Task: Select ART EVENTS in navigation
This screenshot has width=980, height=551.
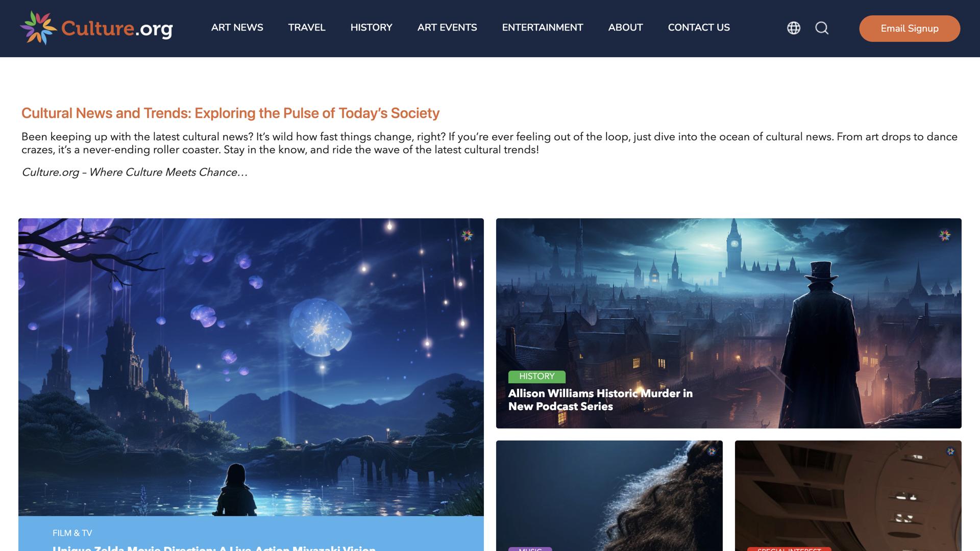Action: point(447,28)
